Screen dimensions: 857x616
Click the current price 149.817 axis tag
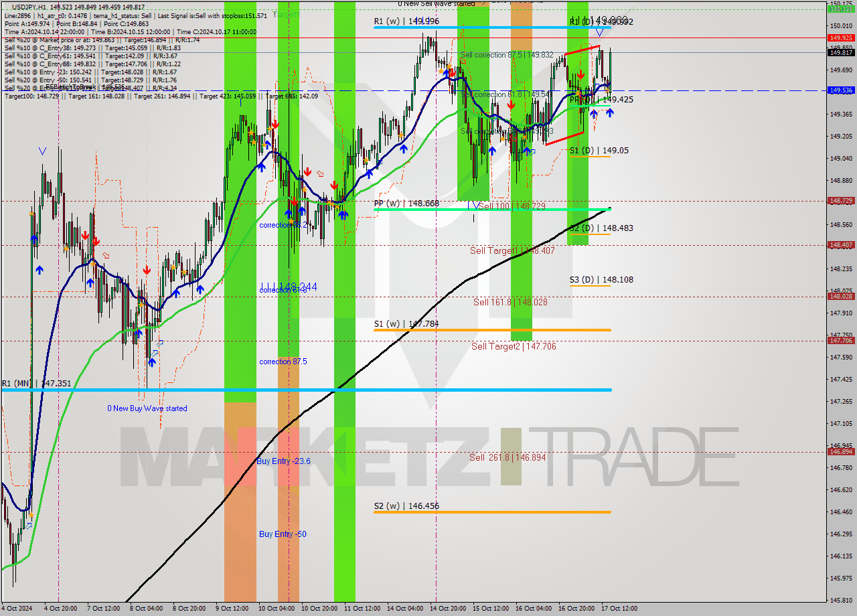(x=841, y=52)
